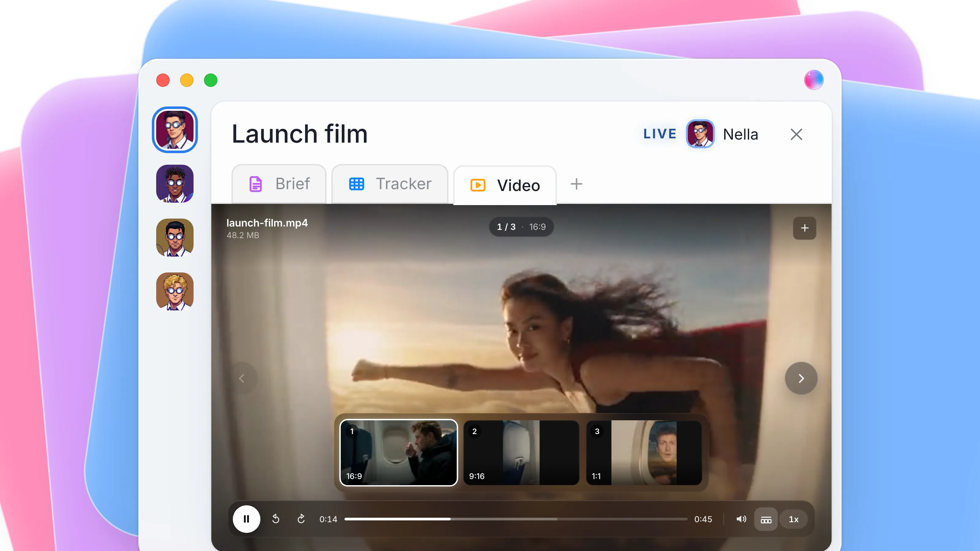The width and height of the screenshot is (980, 551).
Task: Select the olive-background avatar in the sidebar
Action: click(175, 237)
